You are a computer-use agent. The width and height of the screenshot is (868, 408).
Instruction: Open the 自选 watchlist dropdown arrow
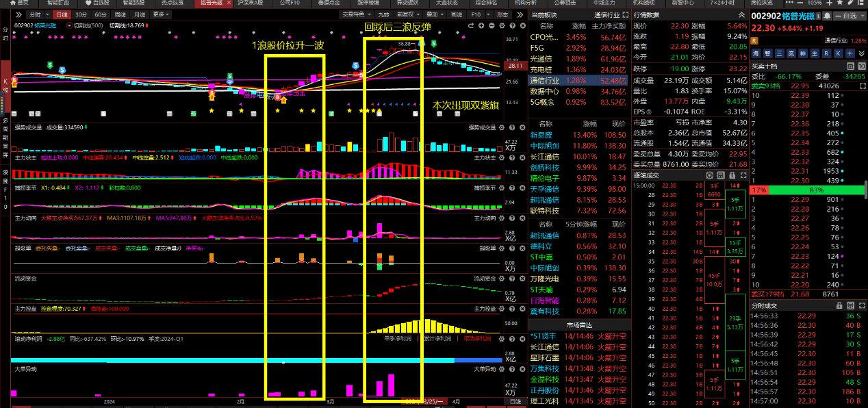tap(862, 16)
